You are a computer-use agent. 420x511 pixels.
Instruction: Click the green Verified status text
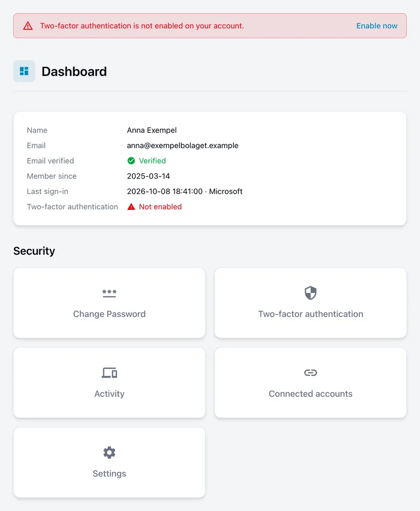(152, 161)
